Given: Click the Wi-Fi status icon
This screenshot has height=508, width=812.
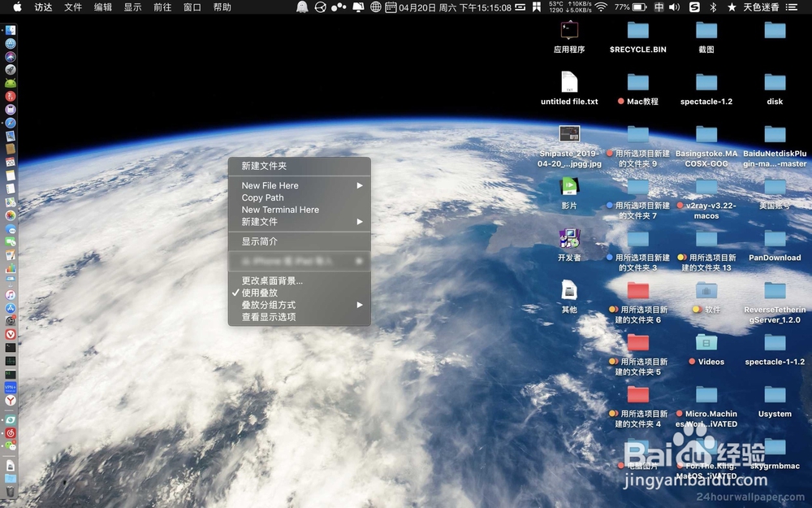Looking at the screenshot, I should tap(601, 7).
